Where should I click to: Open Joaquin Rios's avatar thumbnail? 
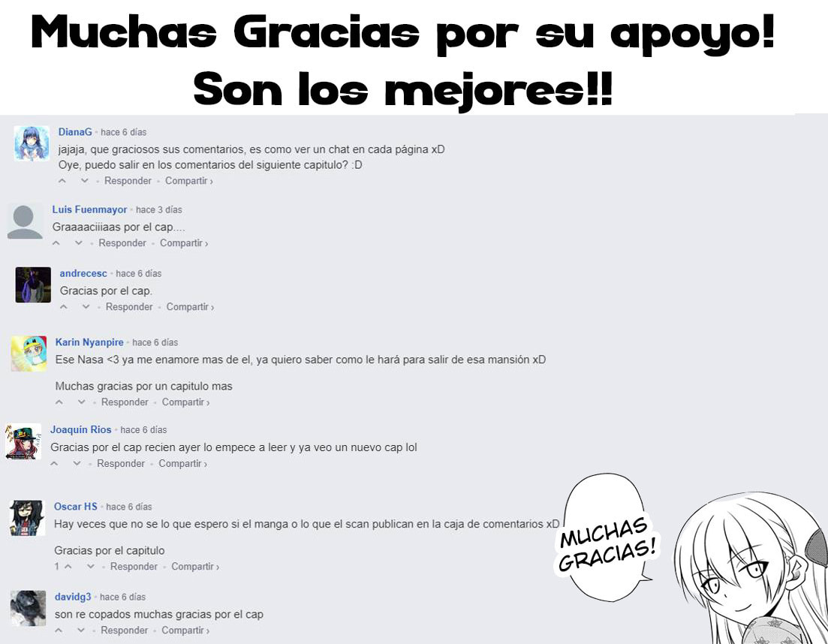pos(23,441)
